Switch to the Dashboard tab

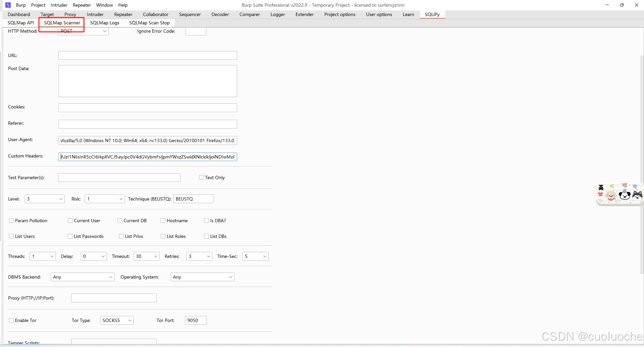click(19, 14)
